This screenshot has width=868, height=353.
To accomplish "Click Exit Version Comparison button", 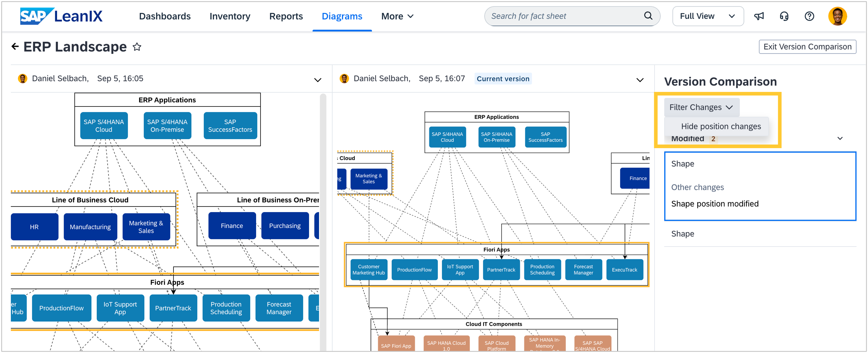I will [x=807, y=46].
